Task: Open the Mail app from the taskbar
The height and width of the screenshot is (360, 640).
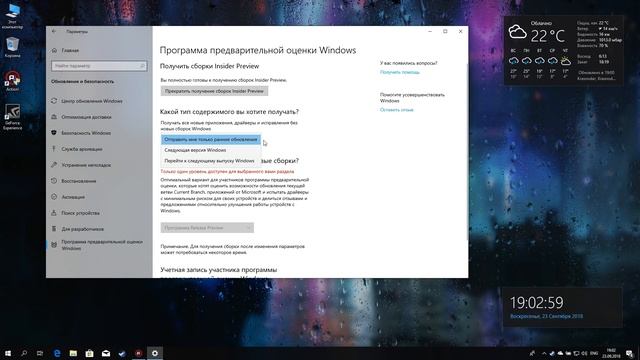Action: (106, 353)
